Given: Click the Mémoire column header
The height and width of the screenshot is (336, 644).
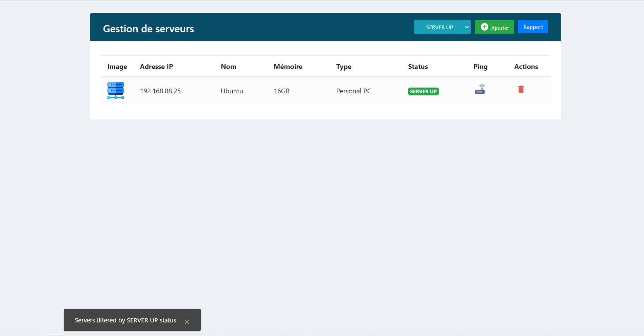Looking at the screenshot, I should [288, 67].
